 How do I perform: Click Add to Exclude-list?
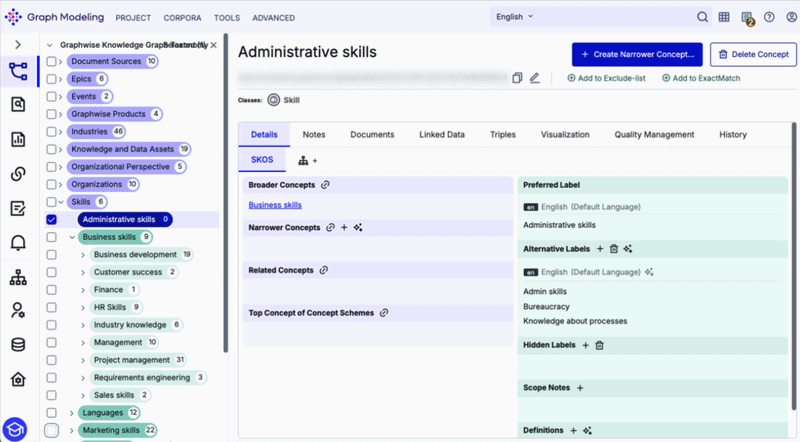[607, 78]
